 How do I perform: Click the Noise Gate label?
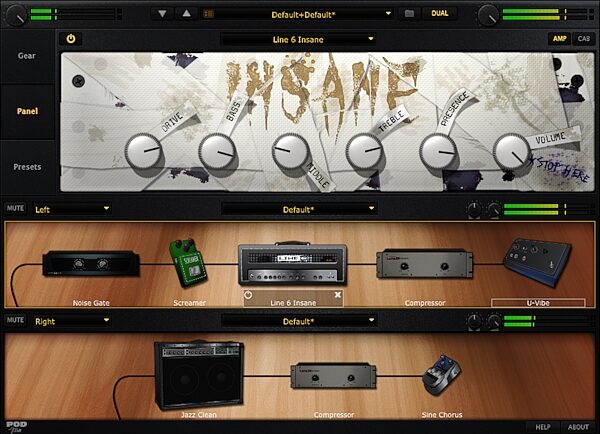[x=91, y=303]
